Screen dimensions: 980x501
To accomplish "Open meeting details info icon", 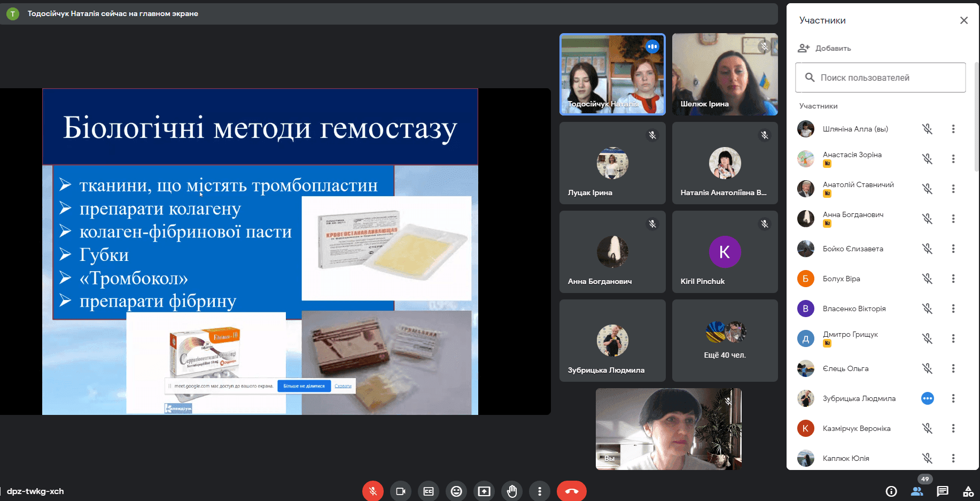I will point(891,491).
